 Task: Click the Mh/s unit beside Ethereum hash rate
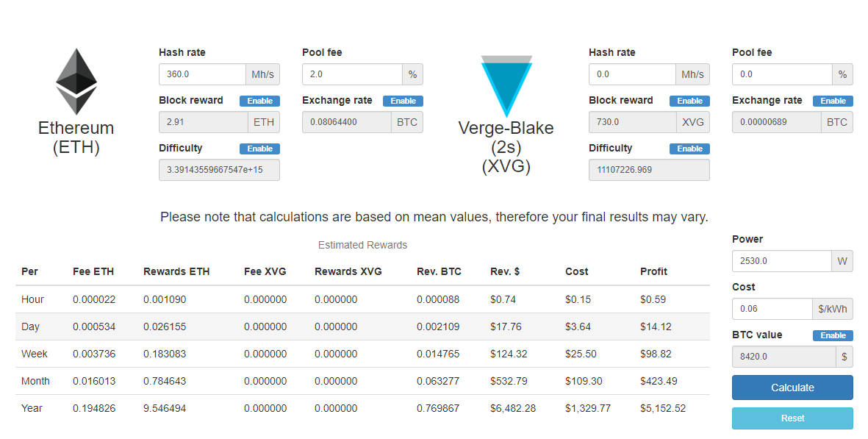263,74
